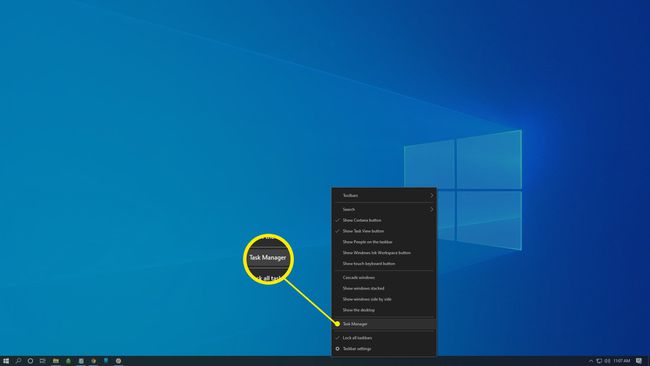Open the volume control tray icon

click(x=607, y=361)
